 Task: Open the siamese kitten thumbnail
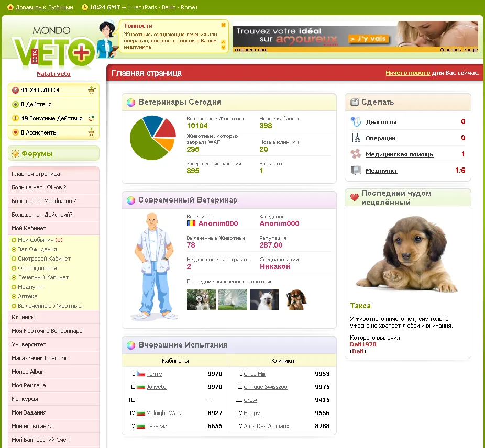264,299
